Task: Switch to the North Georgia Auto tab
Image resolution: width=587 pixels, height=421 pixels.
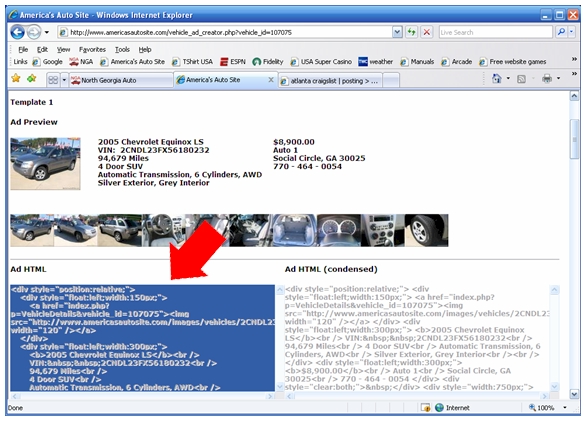Action: [121, 80]
